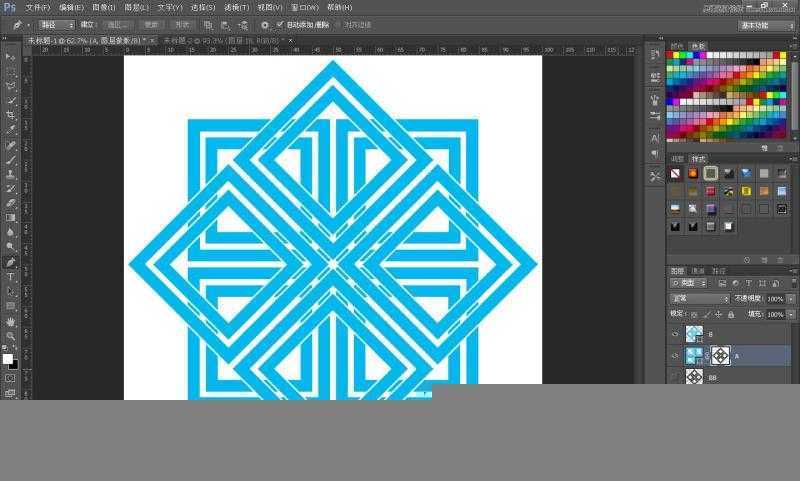Open the Edit (E) menu
Screen dimensions: 800x481
71,8
